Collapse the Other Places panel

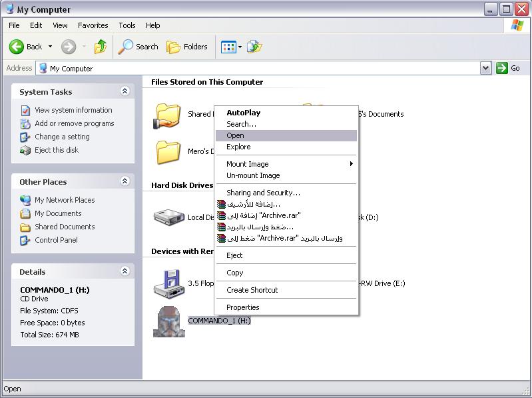click(x=125, y=181)
